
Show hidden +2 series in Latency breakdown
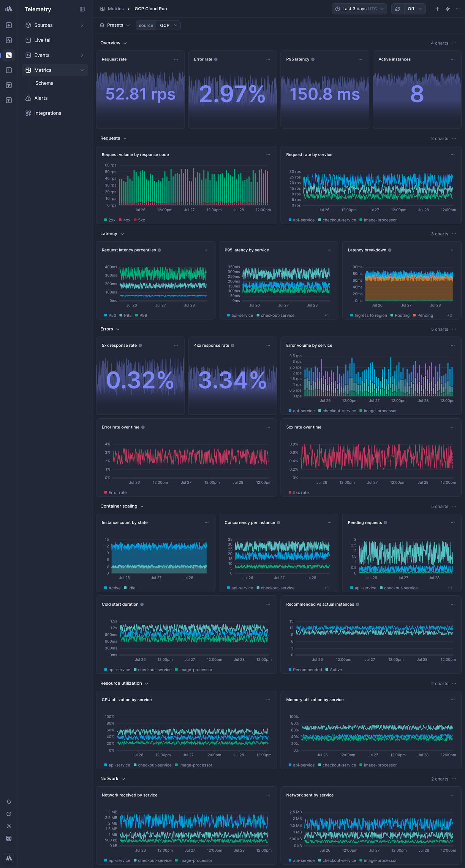tap(449, 316)
